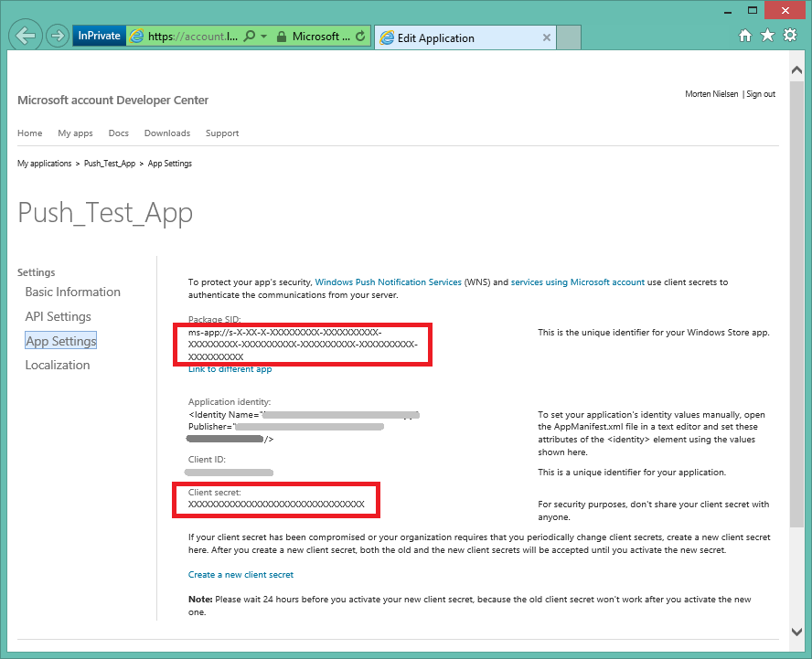
Task: Open the My apps navigation item
Action: pos(76,133)
